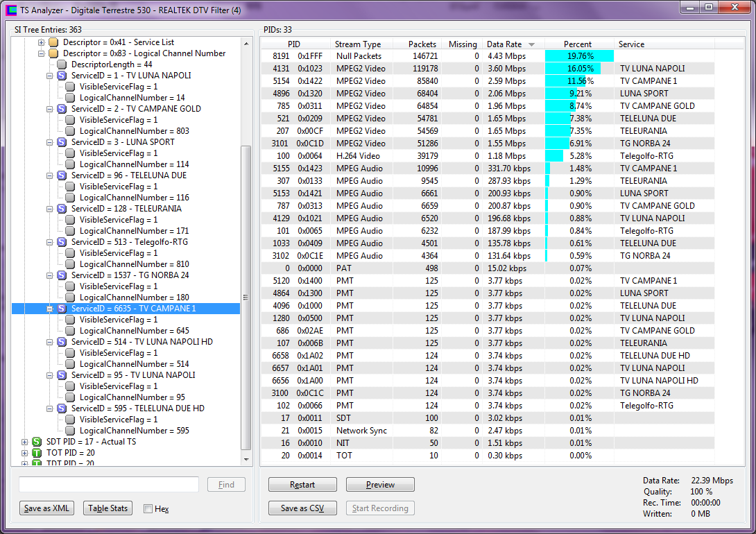Expand the SDT PID = 17 Actual TS node
The height and width of the screenshot is (534, 756).
tap(24, 442)
